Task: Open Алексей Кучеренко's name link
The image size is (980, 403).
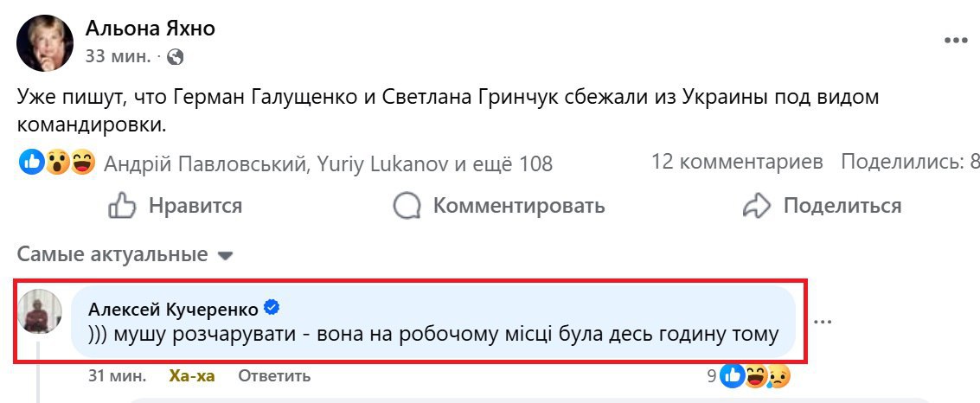Action: click(173, 308)
